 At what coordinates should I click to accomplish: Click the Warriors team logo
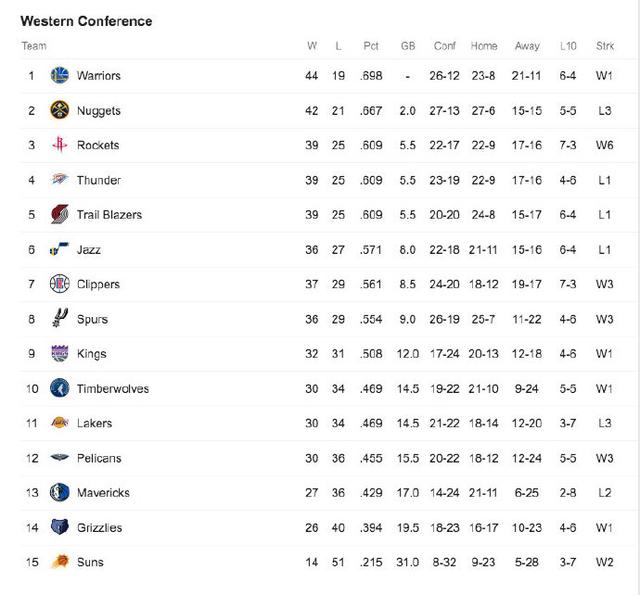tap(60, 75)
